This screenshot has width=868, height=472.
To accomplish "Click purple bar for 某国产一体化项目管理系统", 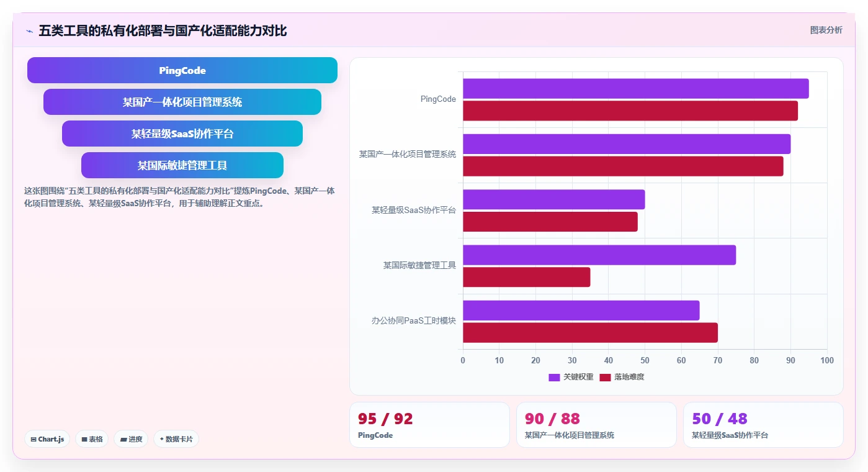I will 627,144.
